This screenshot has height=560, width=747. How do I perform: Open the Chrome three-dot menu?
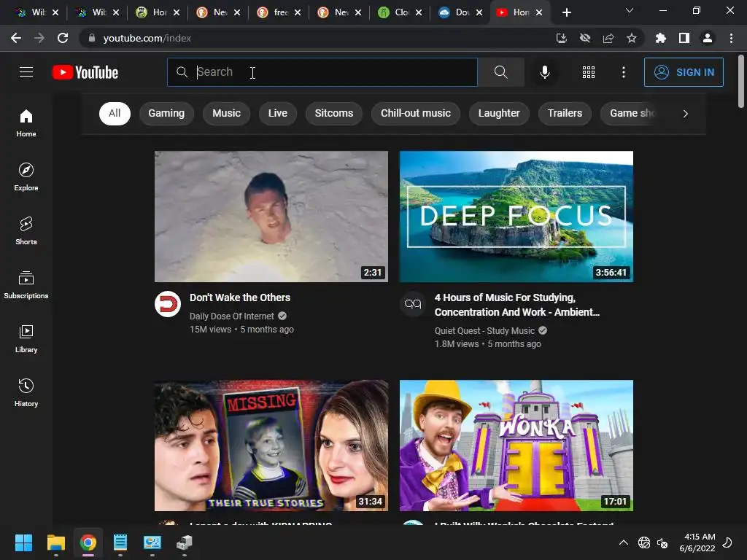(731, 38)
